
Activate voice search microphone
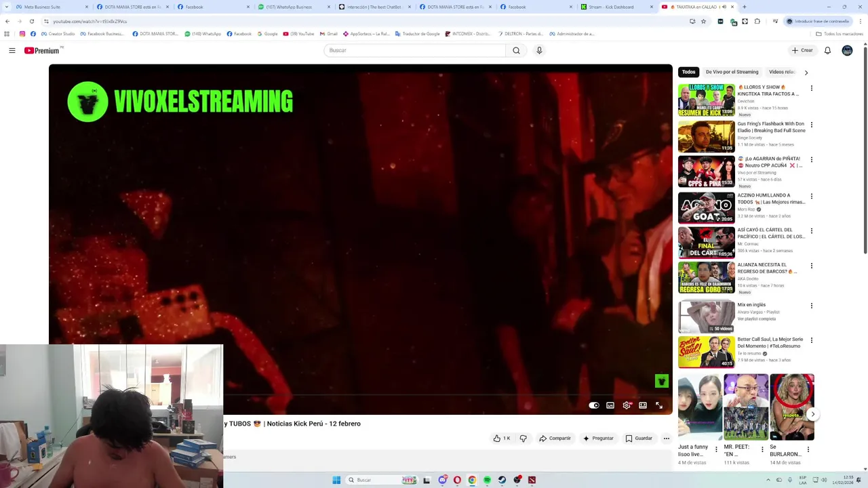click(x=539, y=50)
